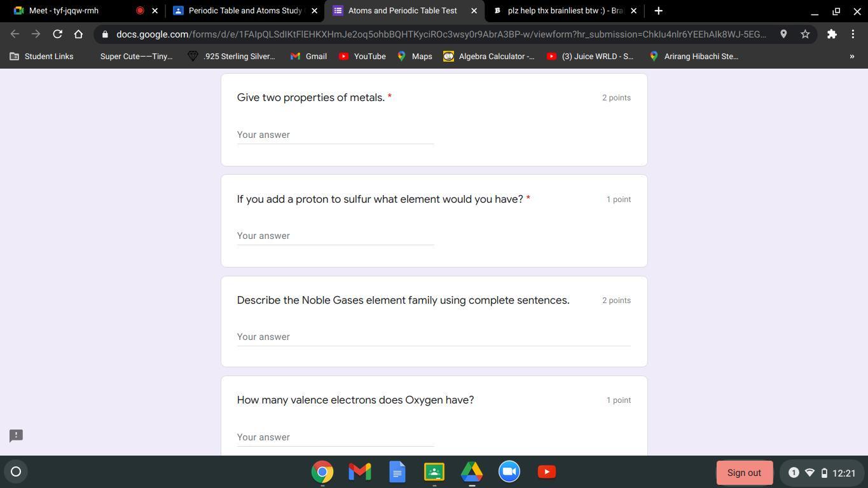Open Gmail from the shelf
Image resolution: width=868 pixels, height=488 pixels.
pos(360,471)
